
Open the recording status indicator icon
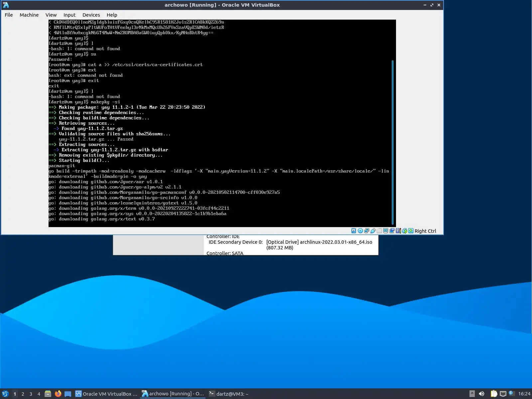(x=392, y=231)
